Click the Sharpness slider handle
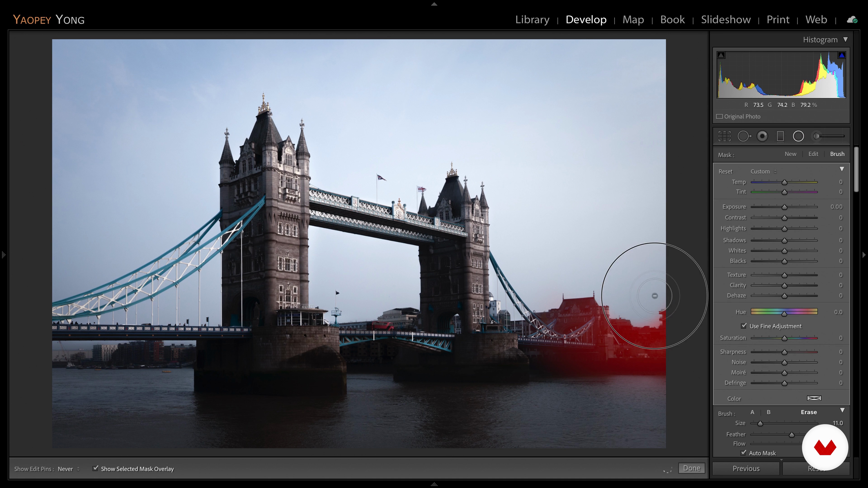 (x=784, y=352)
